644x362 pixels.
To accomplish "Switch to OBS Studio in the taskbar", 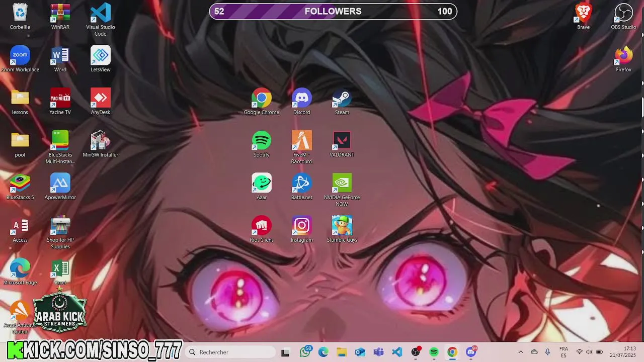I will 416,352.
